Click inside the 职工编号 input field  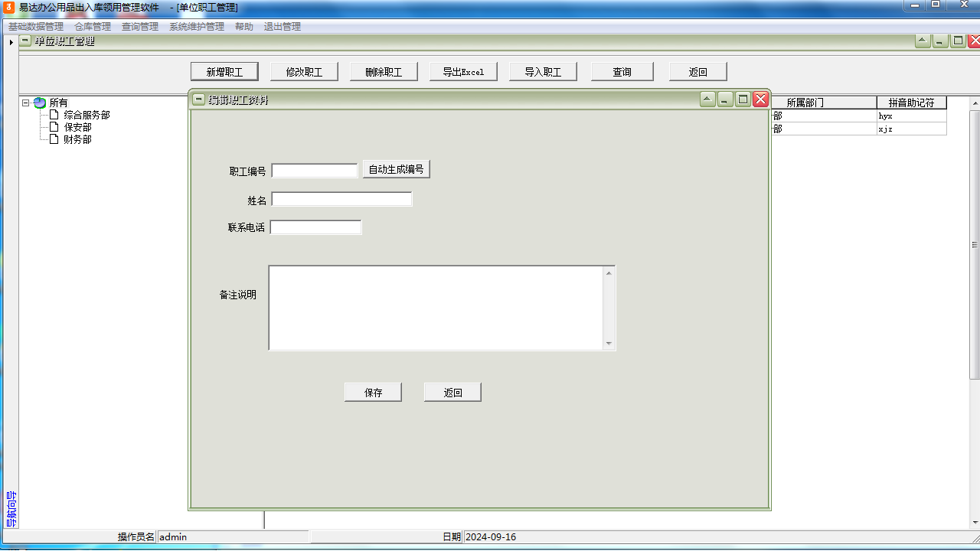pyautogui.click(x=314, y=169)
